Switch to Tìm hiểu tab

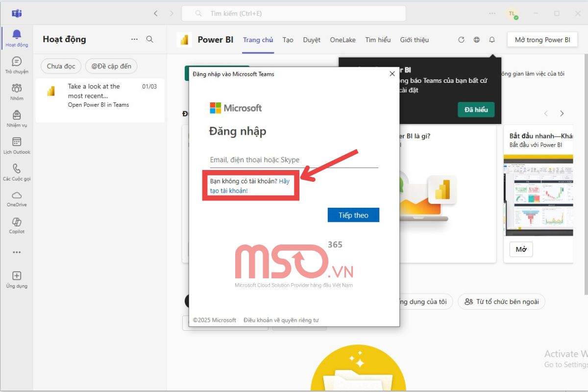[378, 40]
